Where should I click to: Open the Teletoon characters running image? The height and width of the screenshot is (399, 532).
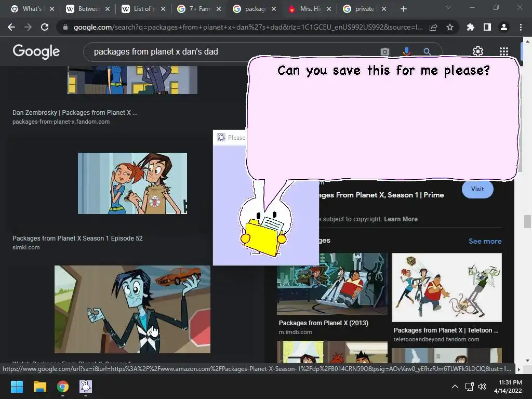[x=446, y=287]
